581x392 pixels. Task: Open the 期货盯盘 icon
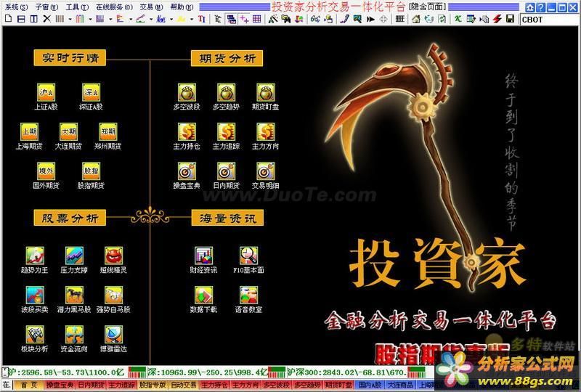coord(266,93)
